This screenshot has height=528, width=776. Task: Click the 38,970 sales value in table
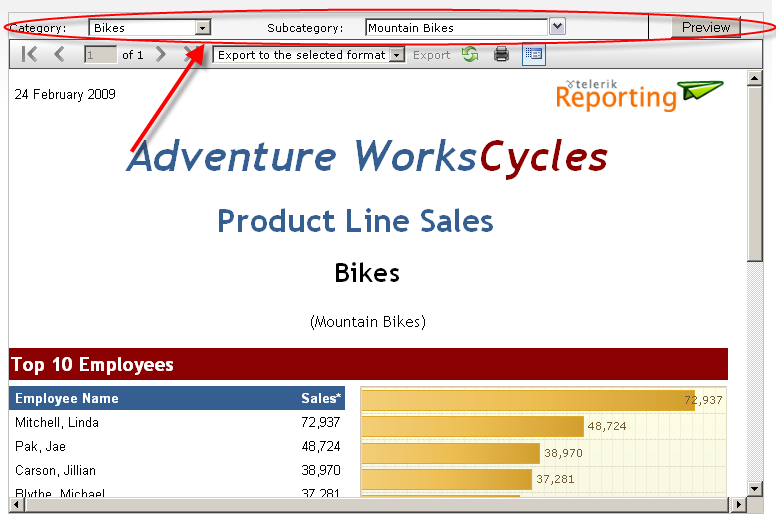point(321,470)
